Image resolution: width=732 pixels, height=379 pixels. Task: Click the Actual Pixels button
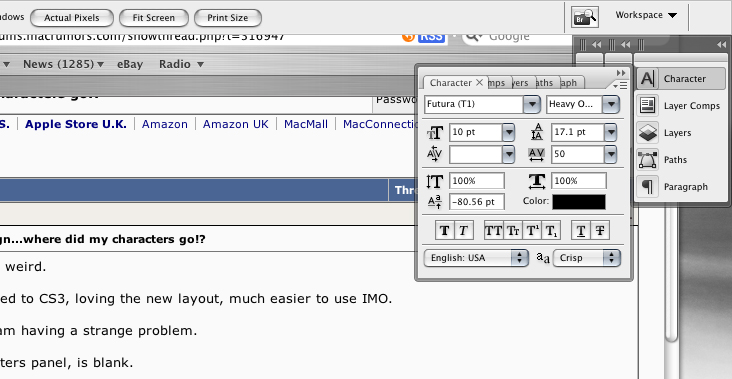[x=72, y=18]
